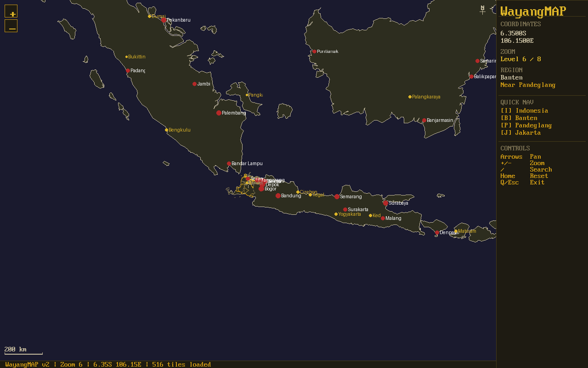This screenshot has width=588, height=368.
Task: Click the Yogyakarta city marker
Action: point(336,214)
